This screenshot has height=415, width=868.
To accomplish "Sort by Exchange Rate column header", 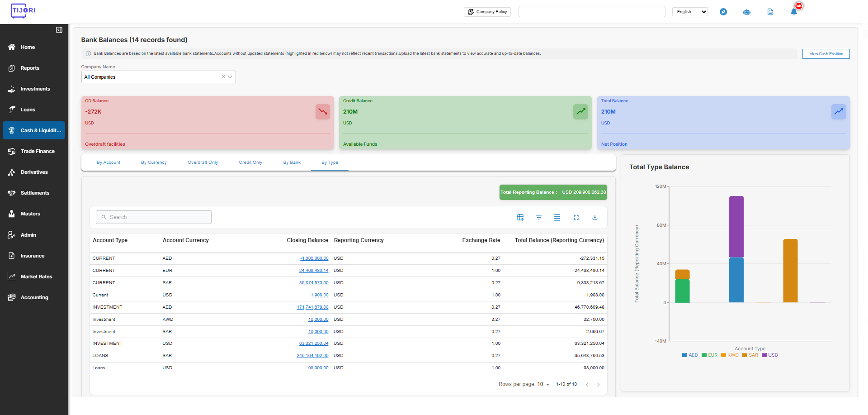I will click(x=481, y=240).
